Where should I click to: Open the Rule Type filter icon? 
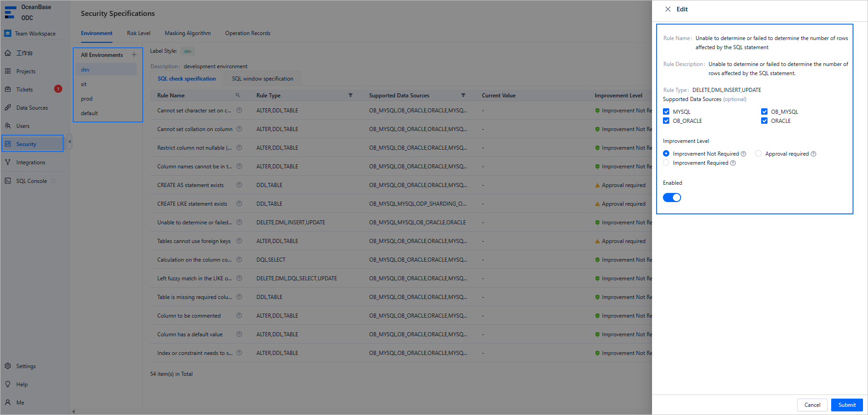350,95
